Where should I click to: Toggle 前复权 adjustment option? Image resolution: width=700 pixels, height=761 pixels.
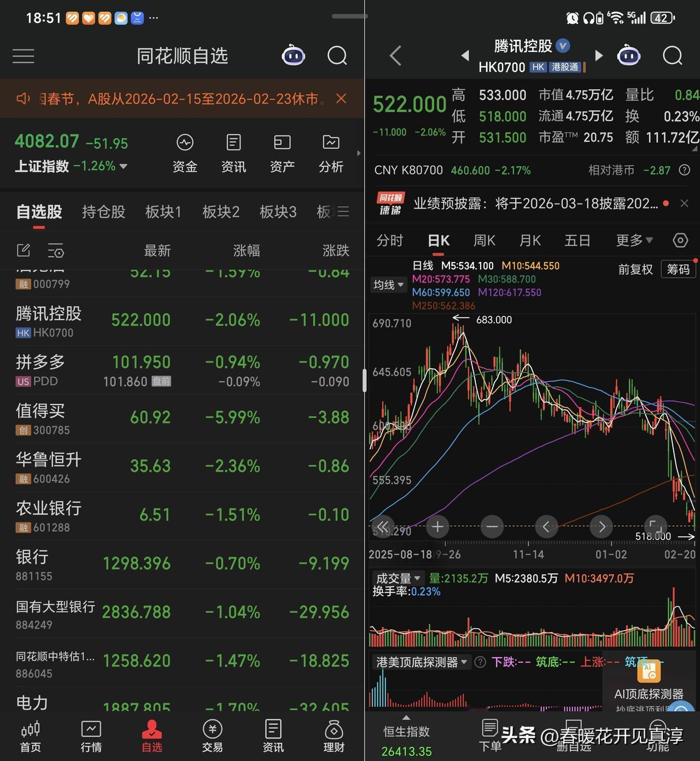pos(635,269)
